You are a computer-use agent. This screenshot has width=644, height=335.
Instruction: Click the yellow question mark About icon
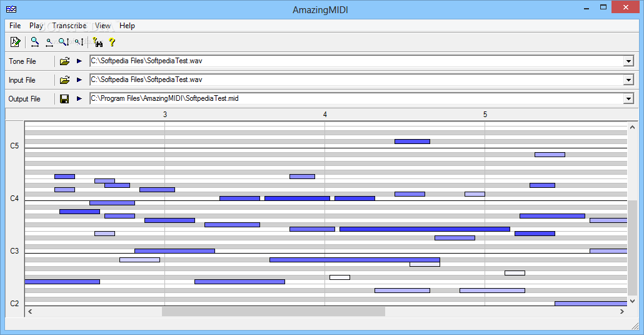click(112, 42)
